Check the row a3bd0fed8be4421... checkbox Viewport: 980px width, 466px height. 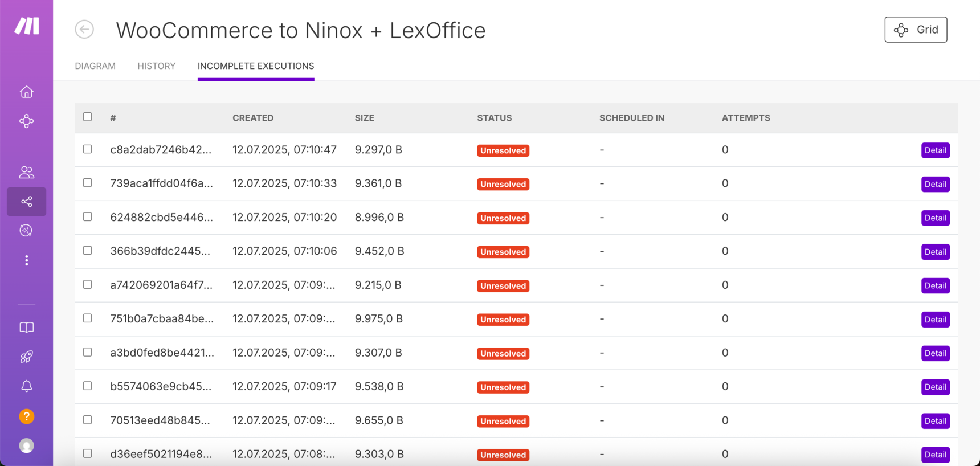point(87,352)
